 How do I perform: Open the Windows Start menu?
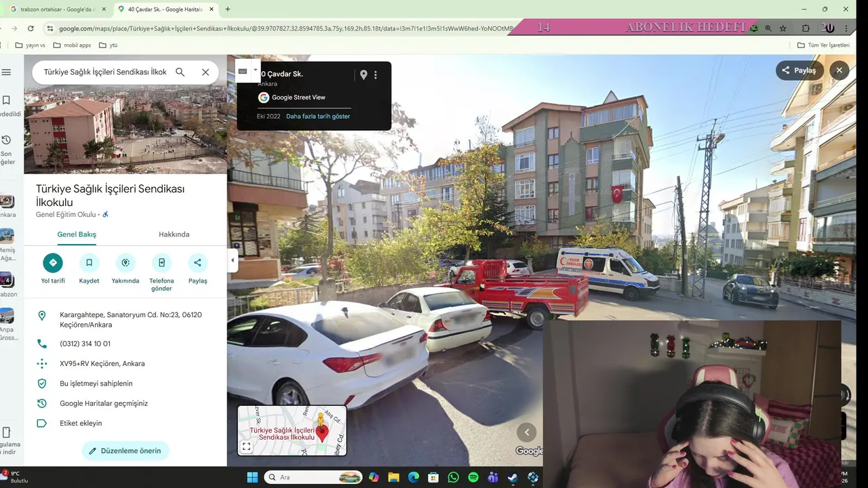(252, 477)
